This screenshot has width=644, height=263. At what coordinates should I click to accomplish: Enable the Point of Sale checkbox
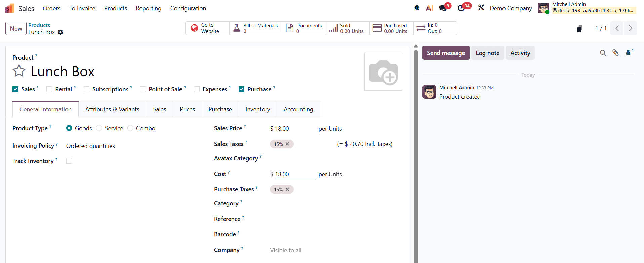(143, 89)
